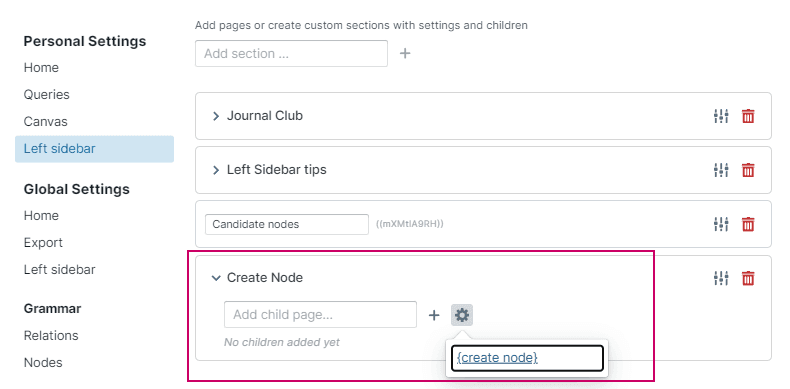Expand the Left Sidebar tips section
The width and height of the screenshot is (790, 389).
pos(216,170)
